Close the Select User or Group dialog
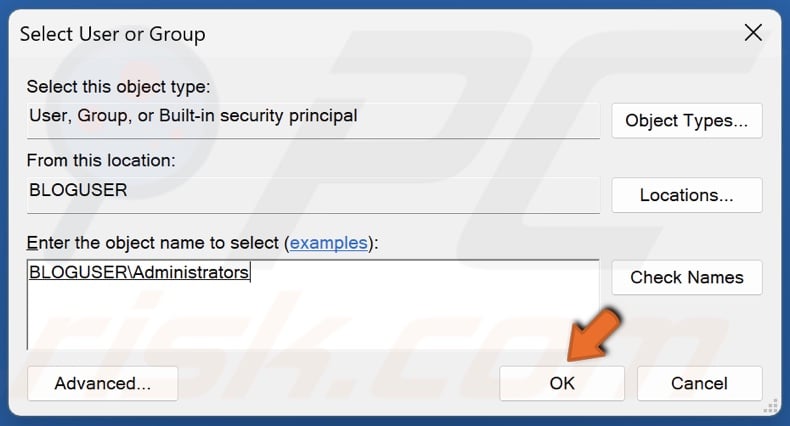The height and width of the screenshot is (426, 790). [x=753, y=33]
